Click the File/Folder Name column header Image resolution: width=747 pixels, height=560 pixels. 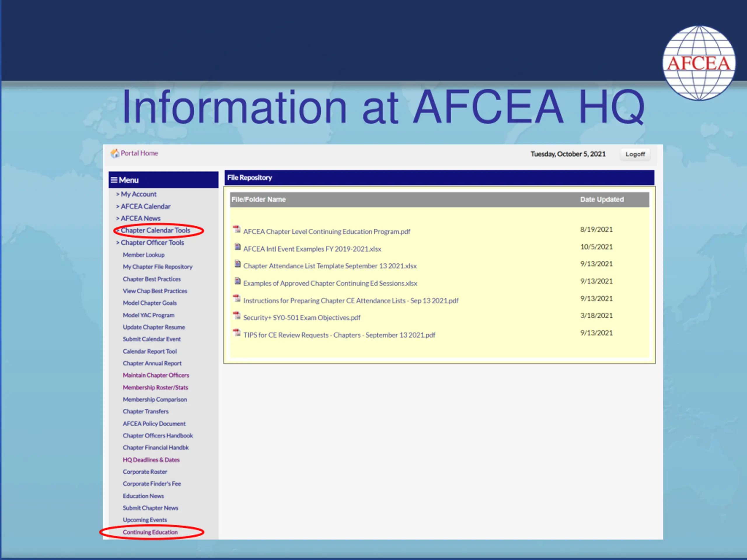click(258, 199)
